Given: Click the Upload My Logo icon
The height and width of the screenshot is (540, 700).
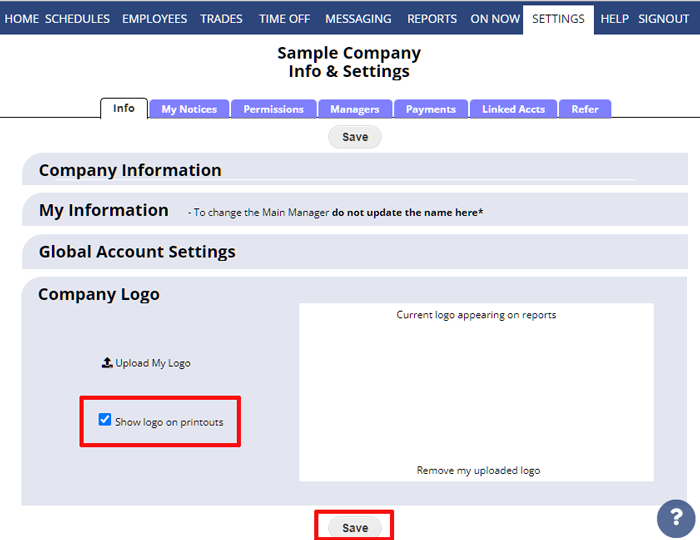Looking at the screenshot, I should (107, 363).
